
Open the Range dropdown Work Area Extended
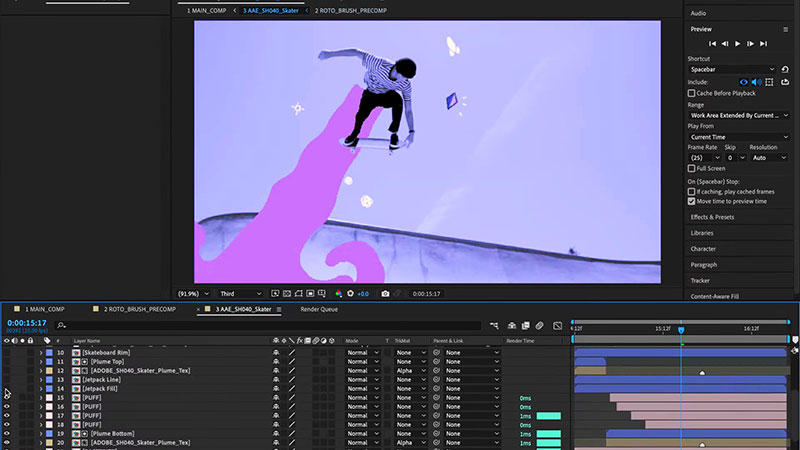point(738,116)
